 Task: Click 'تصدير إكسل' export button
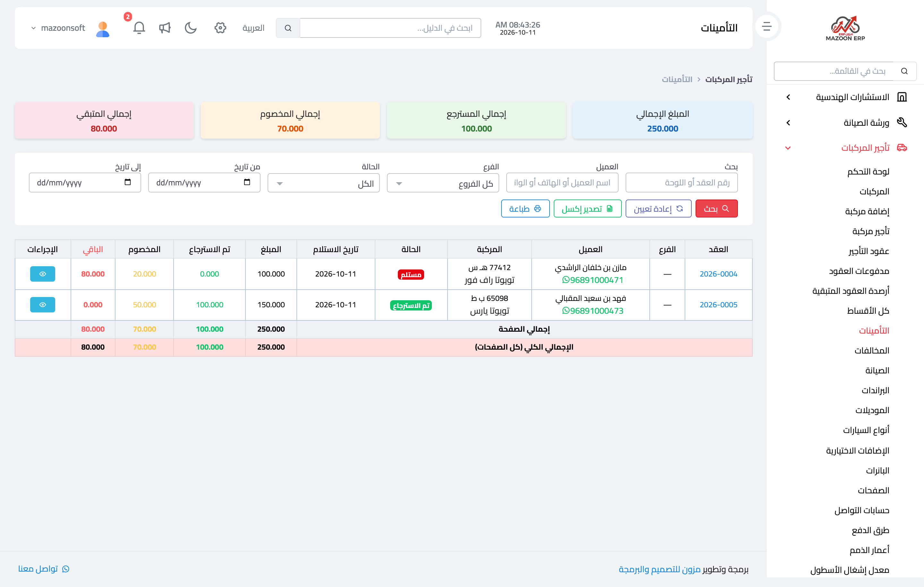point(587,209)
